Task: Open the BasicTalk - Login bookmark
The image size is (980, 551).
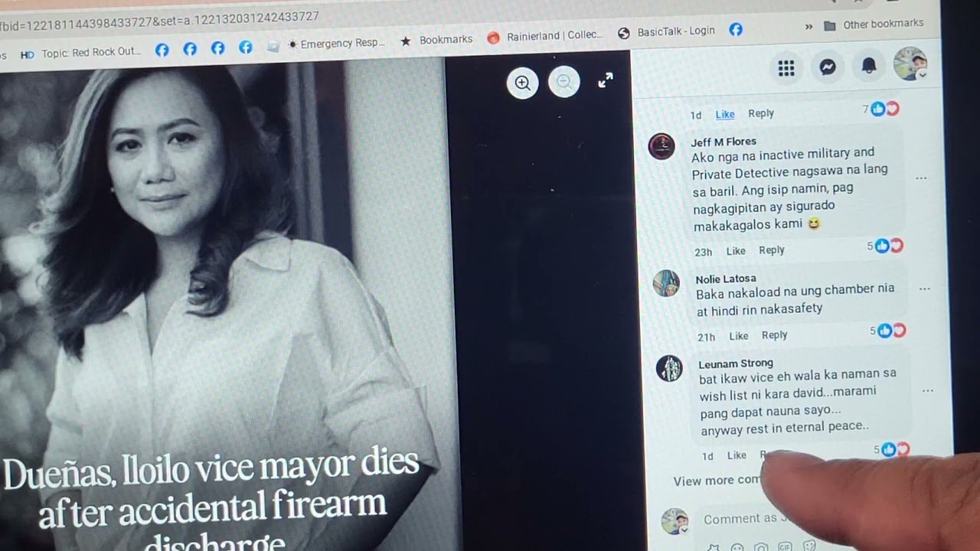Action: point(667,31)
